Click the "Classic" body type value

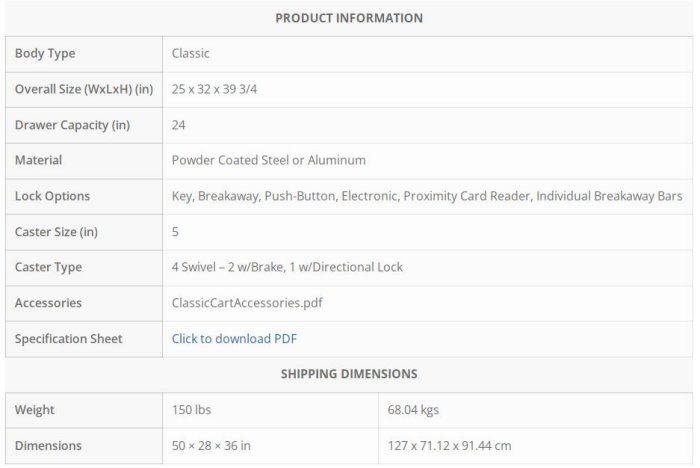click(x=190, y=53)
